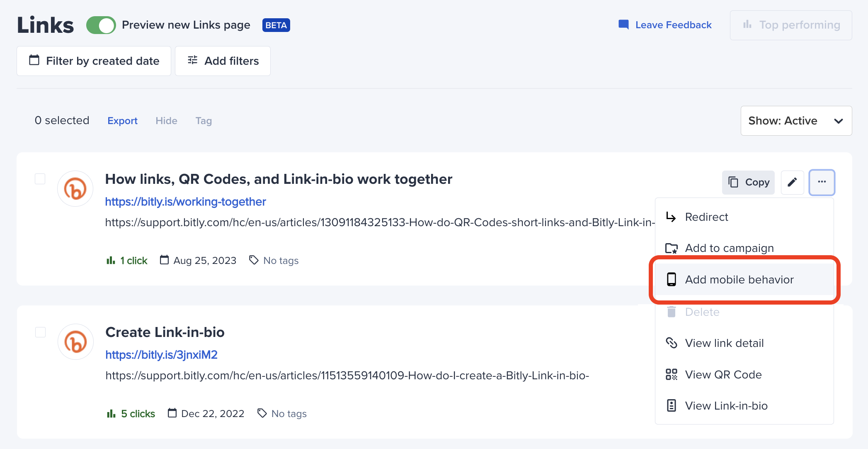The width and height of the screenshot is (868, 449).
Task: Check the Create Link-in-bio checkbox
Action: [x=40, y=332]
